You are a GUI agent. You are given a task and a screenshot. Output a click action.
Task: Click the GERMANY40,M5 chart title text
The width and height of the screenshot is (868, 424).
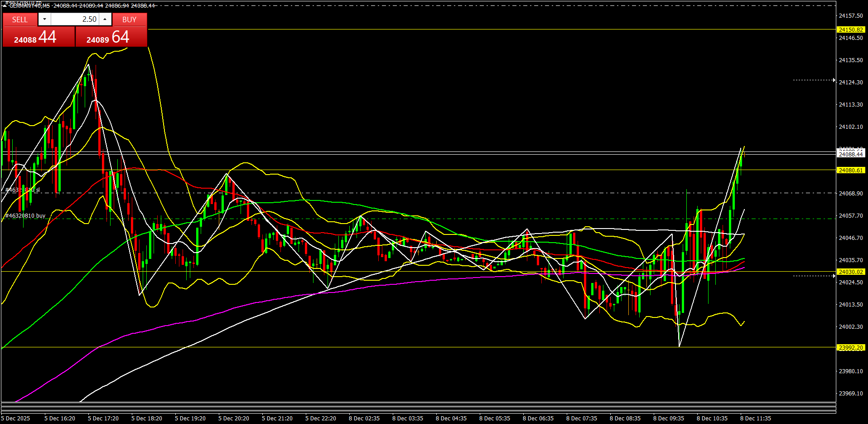(x=29, y=6)
